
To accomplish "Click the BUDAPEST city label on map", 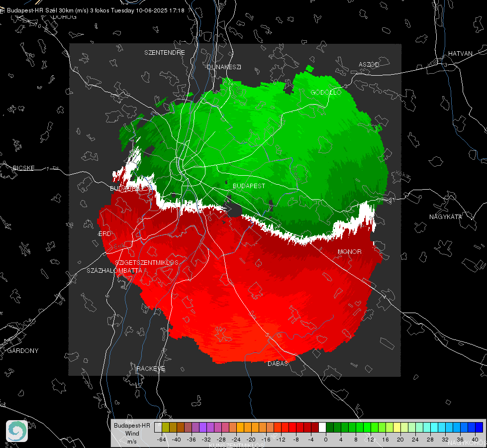I will (249, 186).
